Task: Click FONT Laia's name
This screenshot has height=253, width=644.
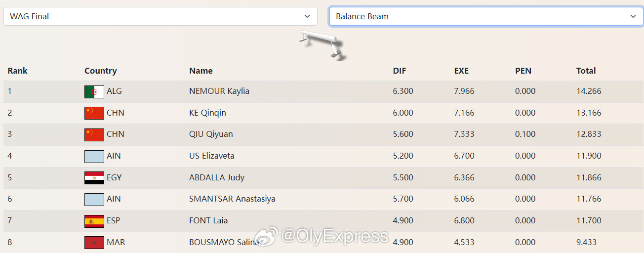Action: [208, 220]
